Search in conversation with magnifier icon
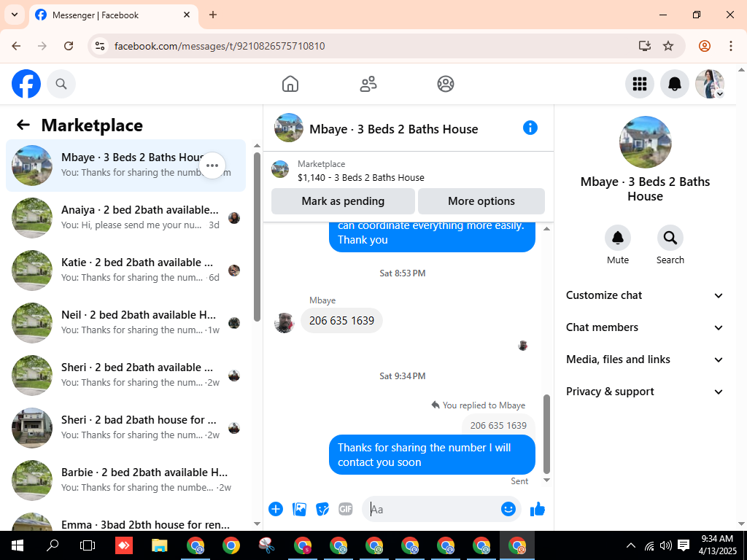 tap(670, 238)
